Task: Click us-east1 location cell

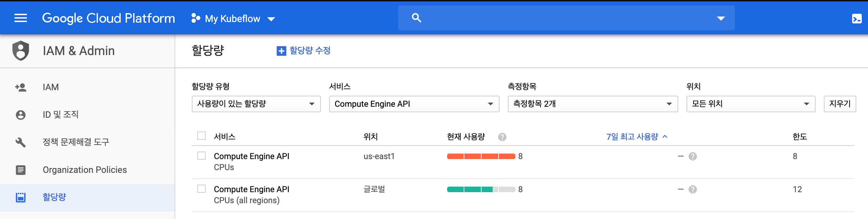Action: coord(379,156)
